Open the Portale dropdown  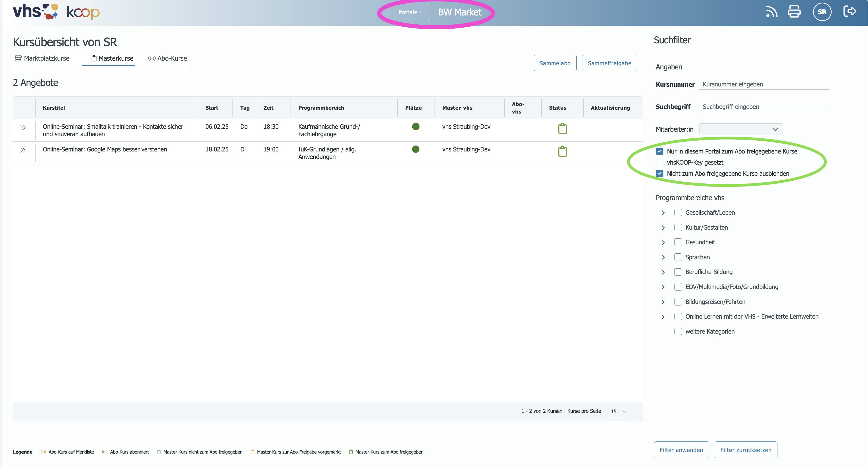(411, 12)
